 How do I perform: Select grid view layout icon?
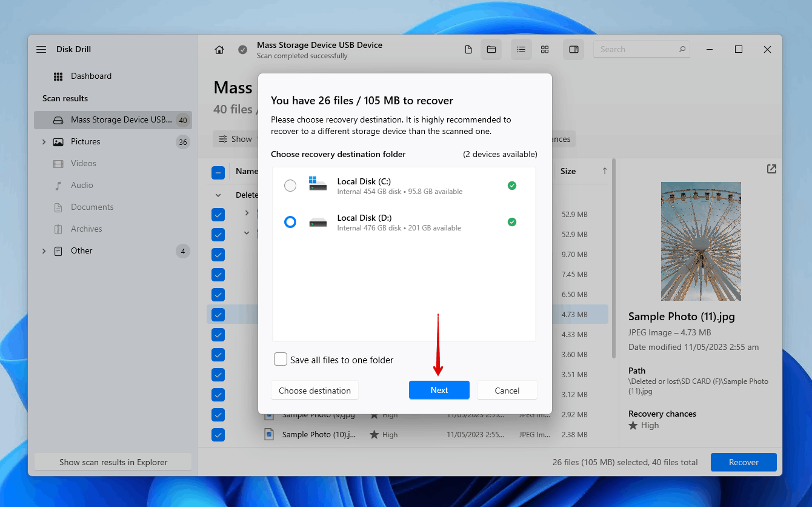545,50
